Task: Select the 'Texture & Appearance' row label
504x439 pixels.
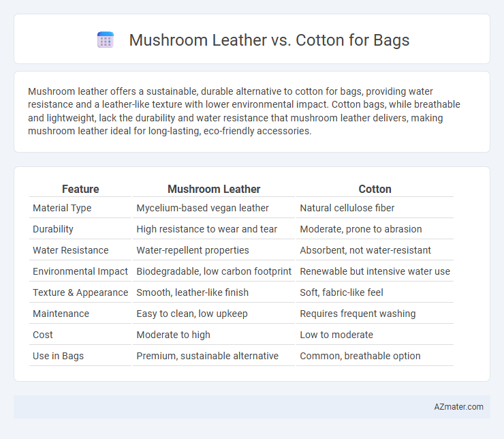Action: pyautogui.click(x=80, y=292)
